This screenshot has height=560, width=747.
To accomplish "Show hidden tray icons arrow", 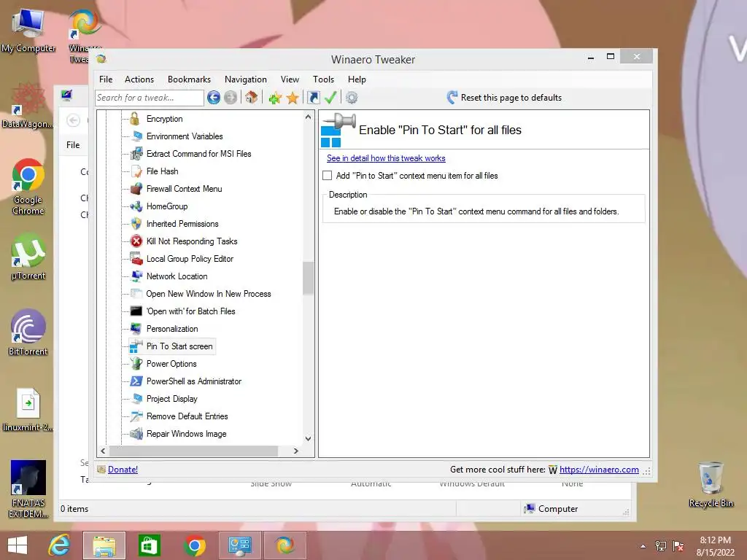I will 643,545.
